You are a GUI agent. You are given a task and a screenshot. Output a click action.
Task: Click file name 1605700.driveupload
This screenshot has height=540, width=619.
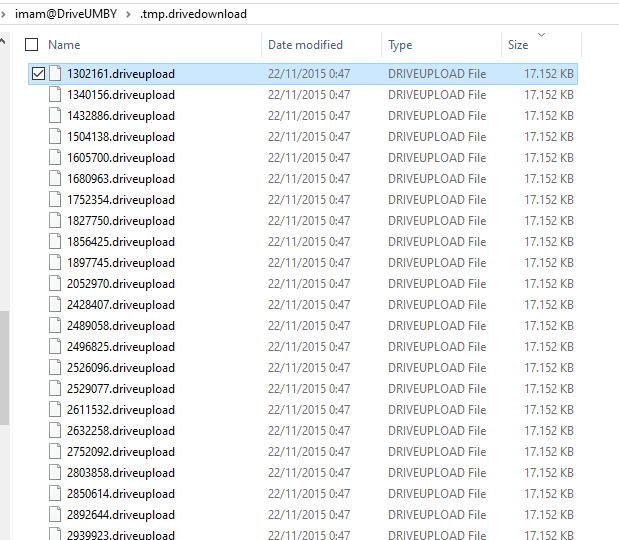tap(121, 158)
